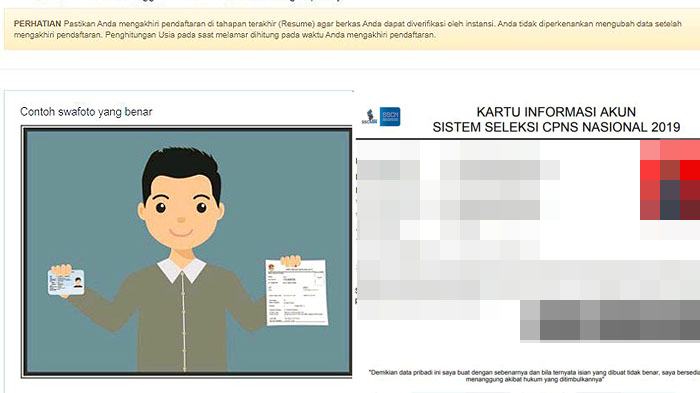Click the 'KARTU INFORMASI AKUN' title
Viewport: 700px width, 393px height.
(x=556, y=112)
